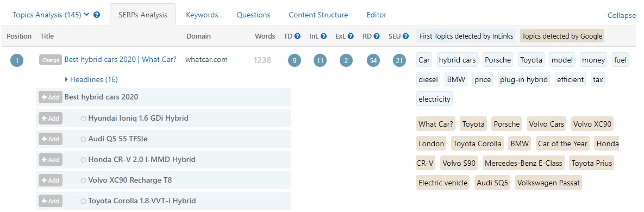Open Best hybrid cars 2020 | What Car? link
The width and height of the screenshot is (644, 212).
120,60
